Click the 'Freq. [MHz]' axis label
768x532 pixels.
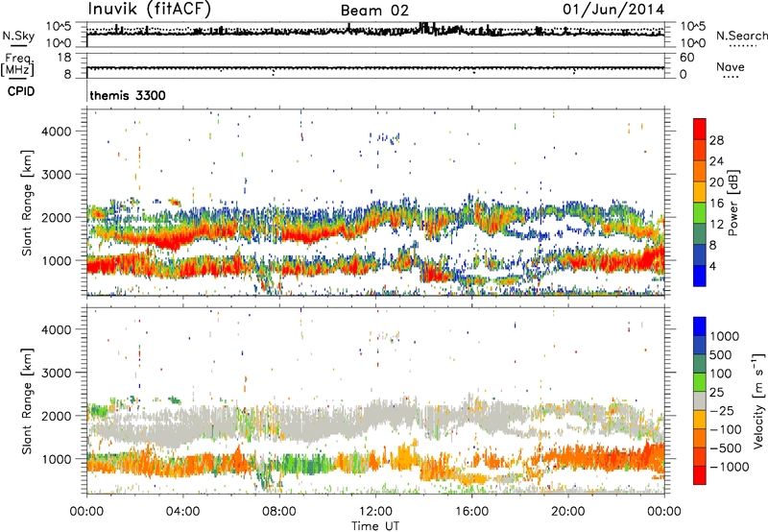coord(17,65)
